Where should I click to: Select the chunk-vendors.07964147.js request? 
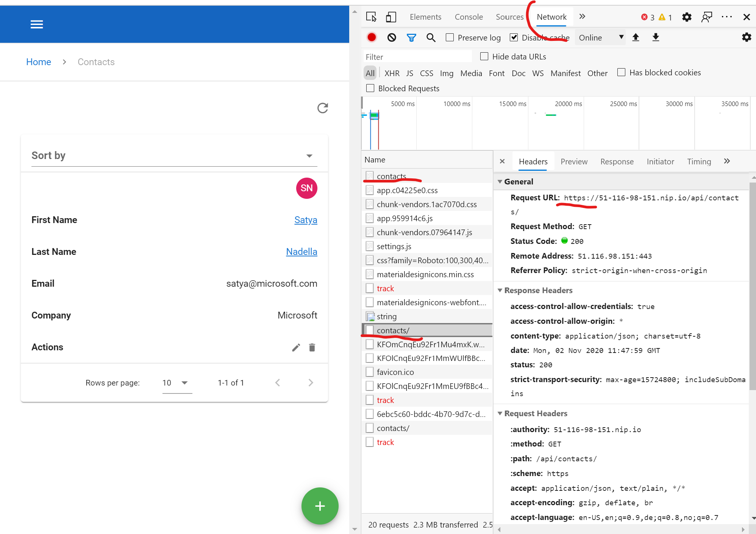(427, 232)
